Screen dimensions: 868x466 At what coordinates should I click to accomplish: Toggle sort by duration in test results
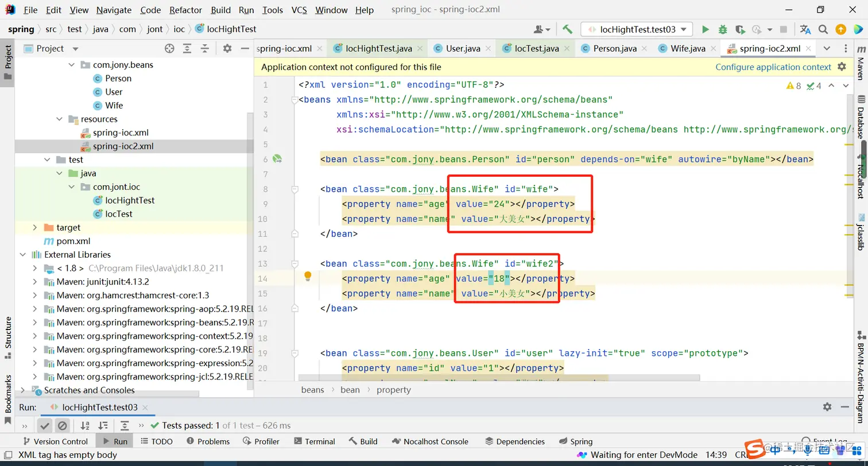[x=103, y=425]
